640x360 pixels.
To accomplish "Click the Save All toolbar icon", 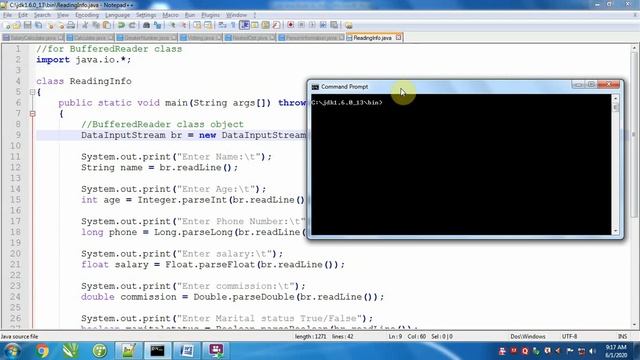I will pyautogui.click(x=38, y=25).
